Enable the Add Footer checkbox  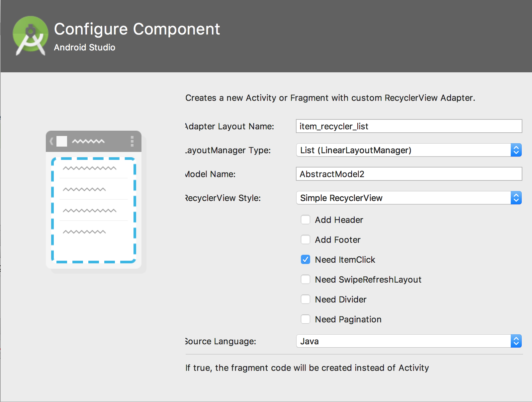306,240
